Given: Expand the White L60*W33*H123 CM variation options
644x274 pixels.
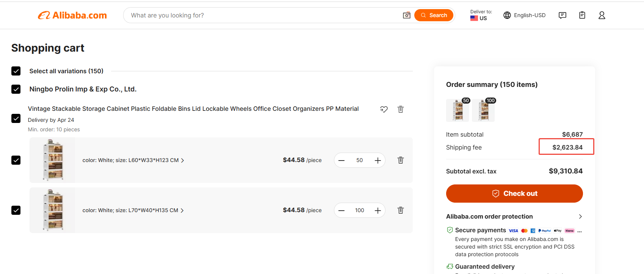Looking at the screenshot, I should pyautogui.click(x=133, y=161).
